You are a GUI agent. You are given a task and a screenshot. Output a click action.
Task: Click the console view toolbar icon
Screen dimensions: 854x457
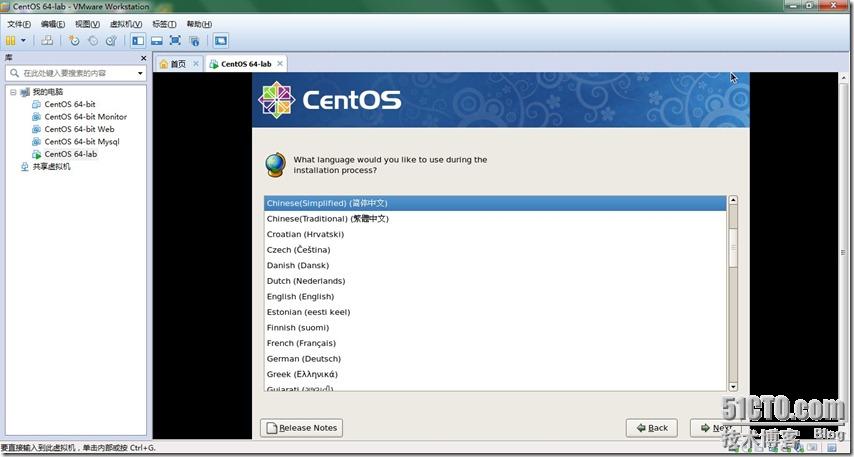[221, 40]
